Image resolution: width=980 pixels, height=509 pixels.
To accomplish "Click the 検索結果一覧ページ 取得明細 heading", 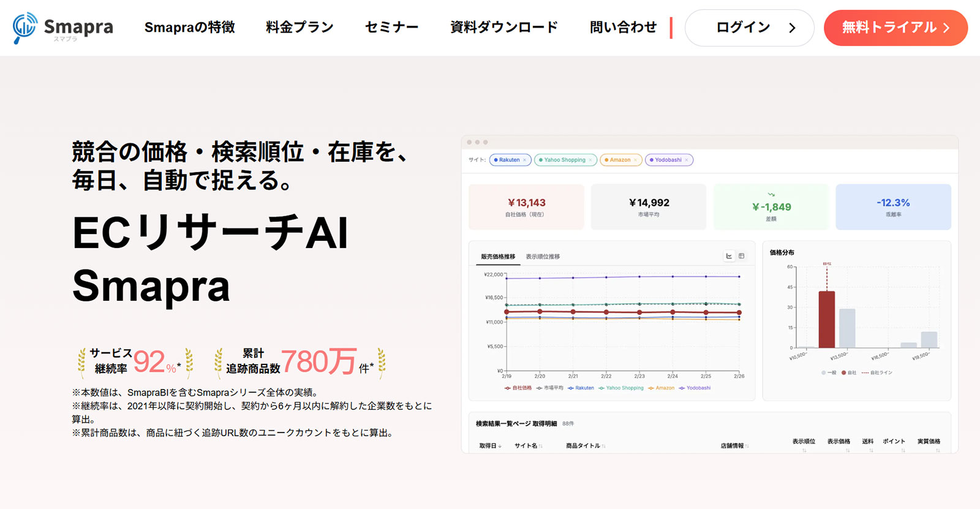I will 516,423.
